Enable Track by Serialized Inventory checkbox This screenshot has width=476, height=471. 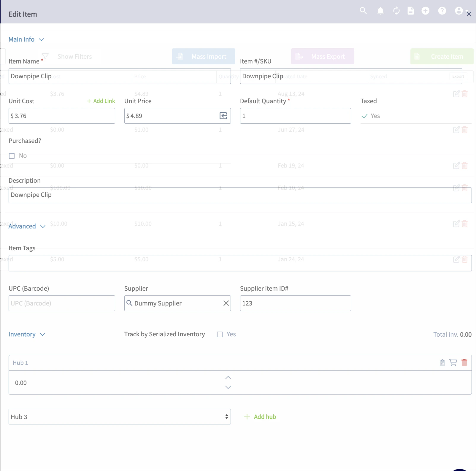pos(220,334)
